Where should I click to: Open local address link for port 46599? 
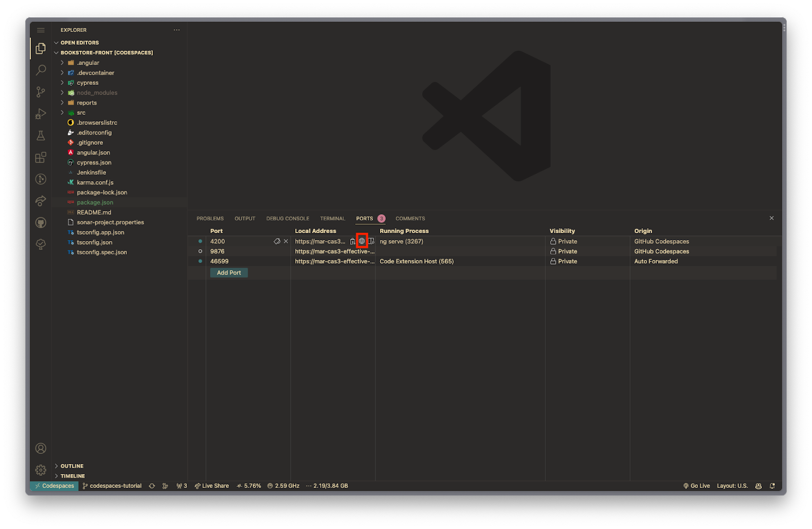pos(334,261)
